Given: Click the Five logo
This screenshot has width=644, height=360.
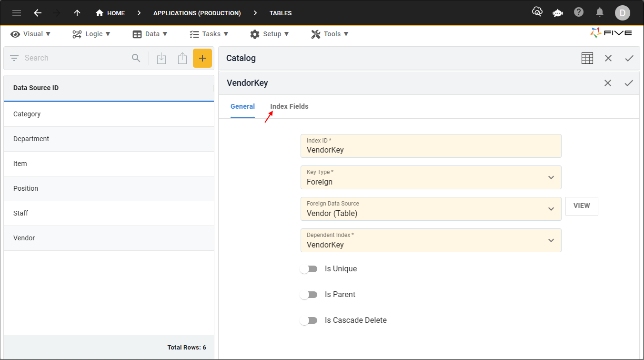Looking at the screenshot, I should click(x=611, y=33).
